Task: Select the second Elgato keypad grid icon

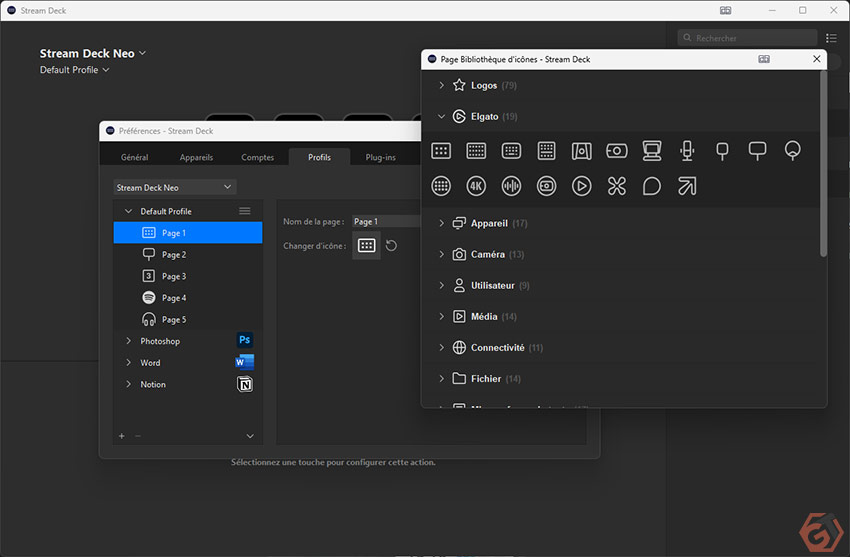Action: [476, 151]
